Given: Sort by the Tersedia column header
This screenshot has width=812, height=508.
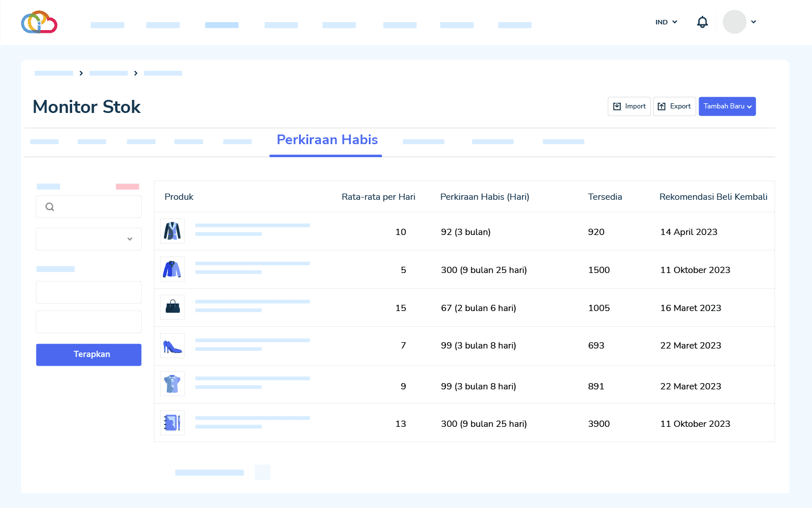Looking at the screenshot, I should point(605,197).
